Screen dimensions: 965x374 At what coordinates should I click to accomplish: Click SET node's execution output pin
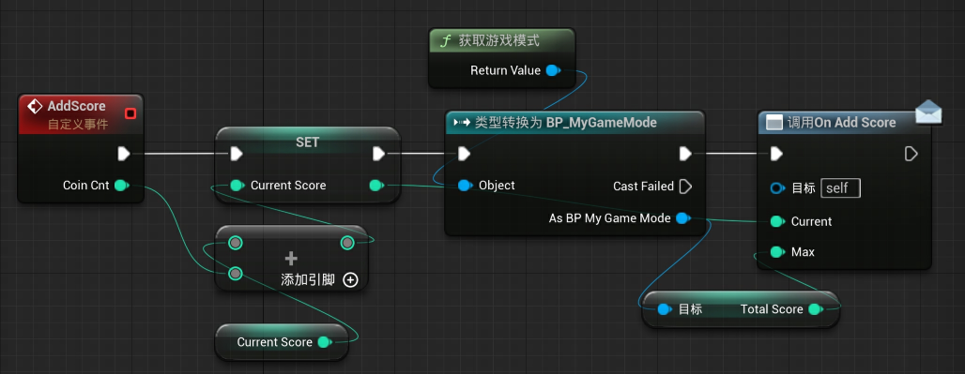(x=378, y=154)
